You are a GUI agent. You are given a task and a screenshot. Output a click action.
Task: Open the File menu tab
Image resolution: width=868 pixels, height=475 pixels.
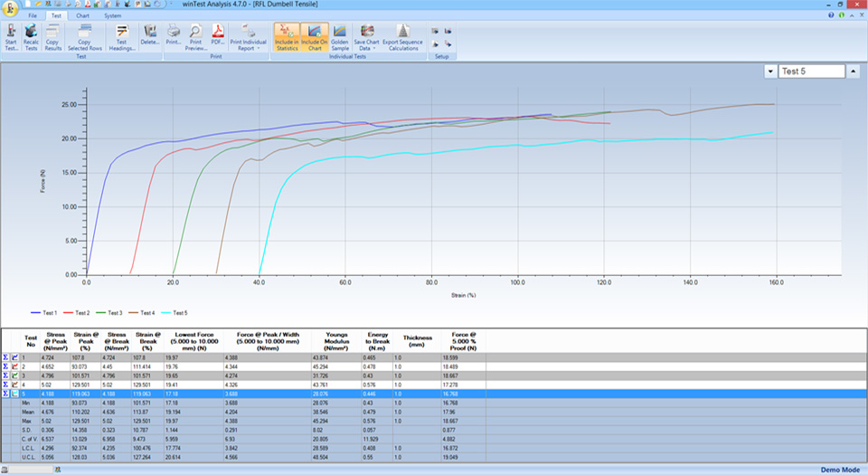[x=33, y=15]
